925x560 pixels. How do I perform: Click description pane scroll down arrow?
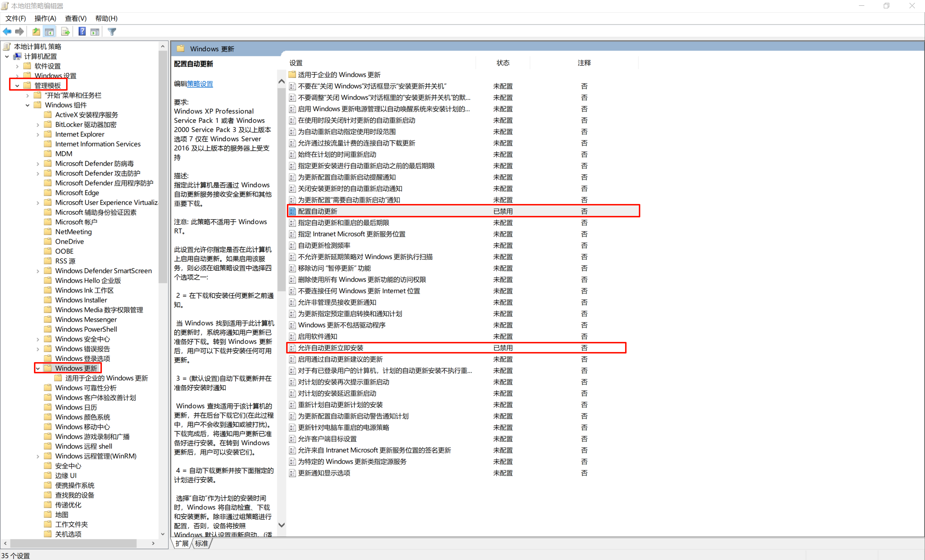click(281, 525)
